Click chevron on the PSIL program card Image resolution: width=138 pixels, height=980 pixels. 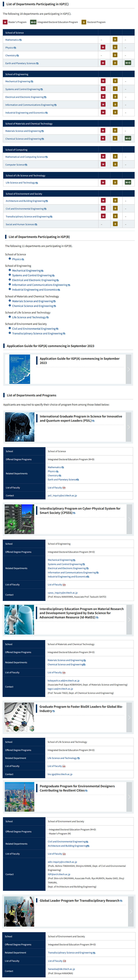pos(128,427)
